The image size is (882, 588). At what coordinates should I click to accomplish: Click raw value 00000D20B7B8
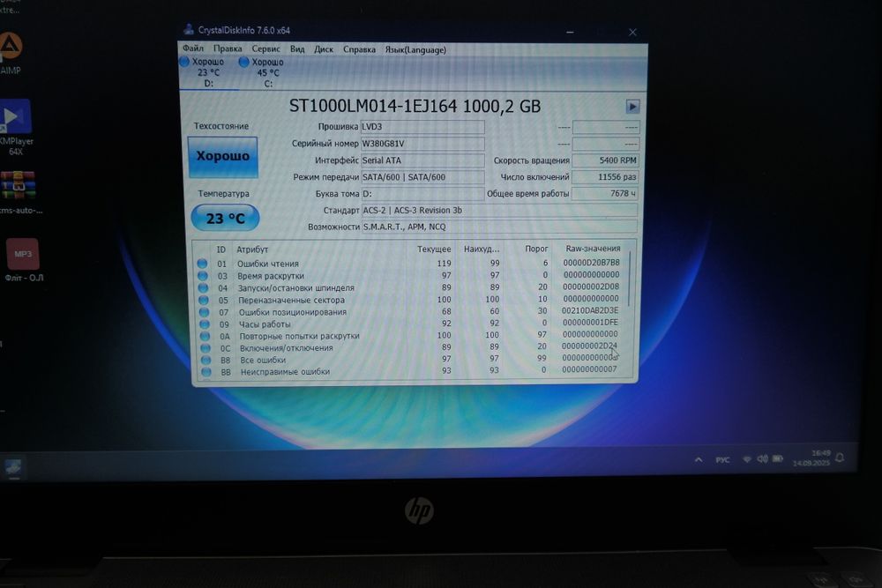(591, 263)
